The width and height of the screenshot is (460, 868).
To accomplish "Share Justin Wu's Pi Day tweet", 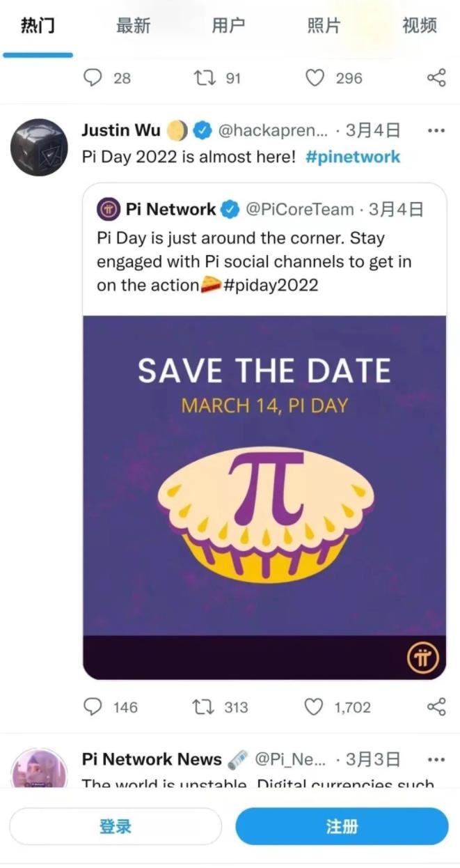I will [436, 707].
